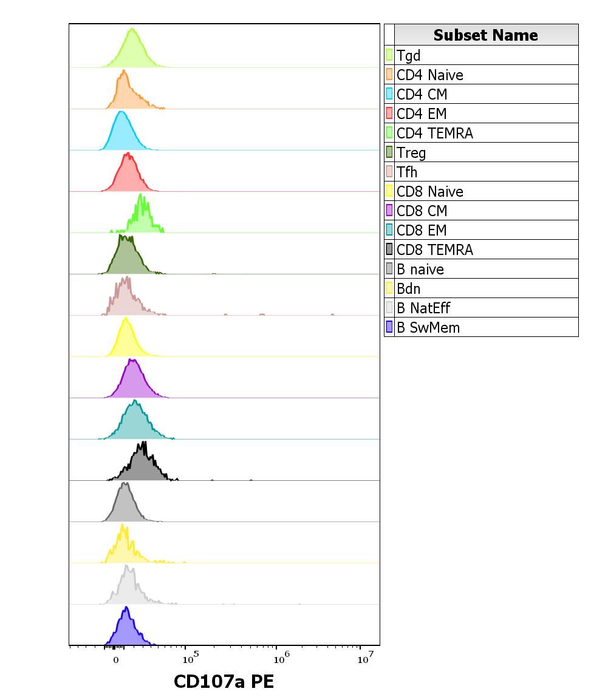Image resolution: width=591 pixels, height=700 pixels.
Task: Select the B SwMem blue swatch
Action: pyautogui.click(x=389, y=327)
